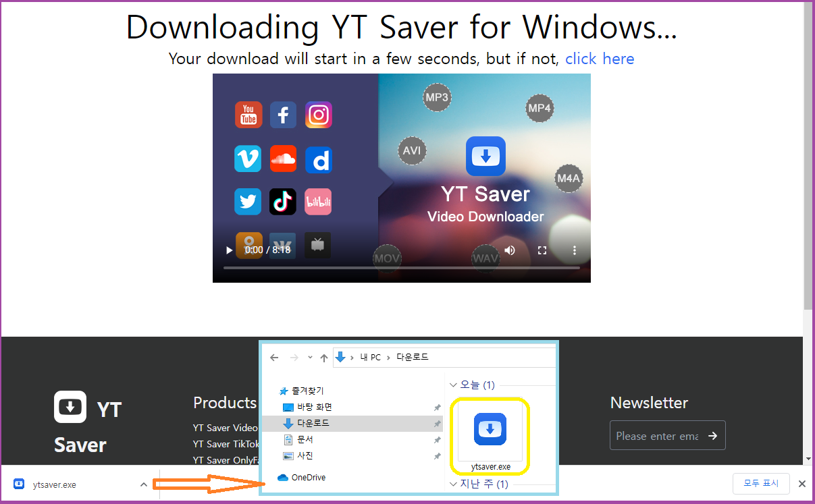Click the Dailymotion 'd' icon in video

click(x=318, y=159)
